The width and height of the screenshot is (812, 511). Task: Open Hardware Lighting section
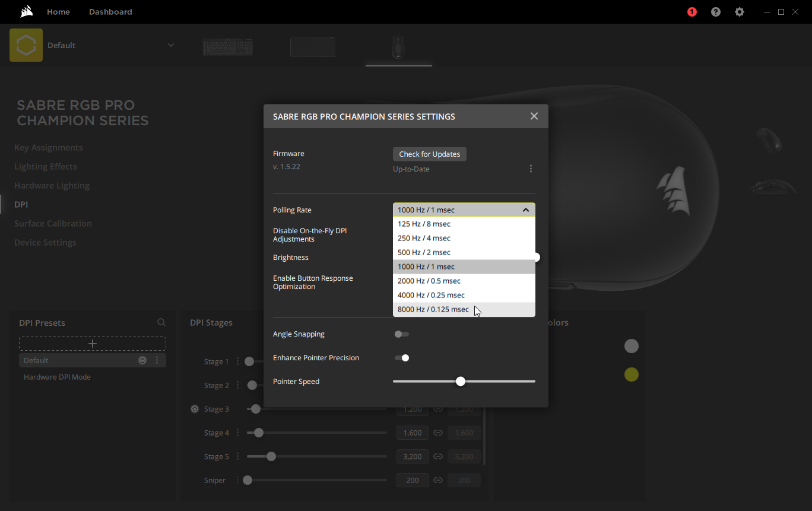tap(52, 186)
